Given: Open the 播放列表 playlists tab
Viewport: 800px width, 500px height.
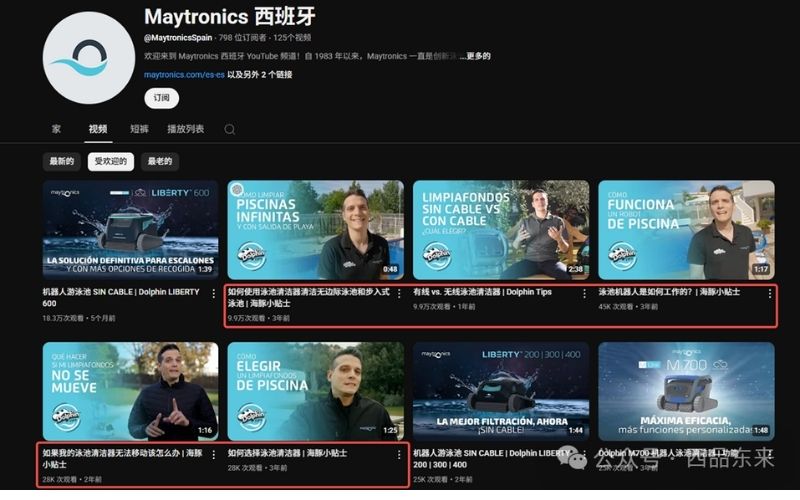Looking at the screenshot, I should pos(186,129).
